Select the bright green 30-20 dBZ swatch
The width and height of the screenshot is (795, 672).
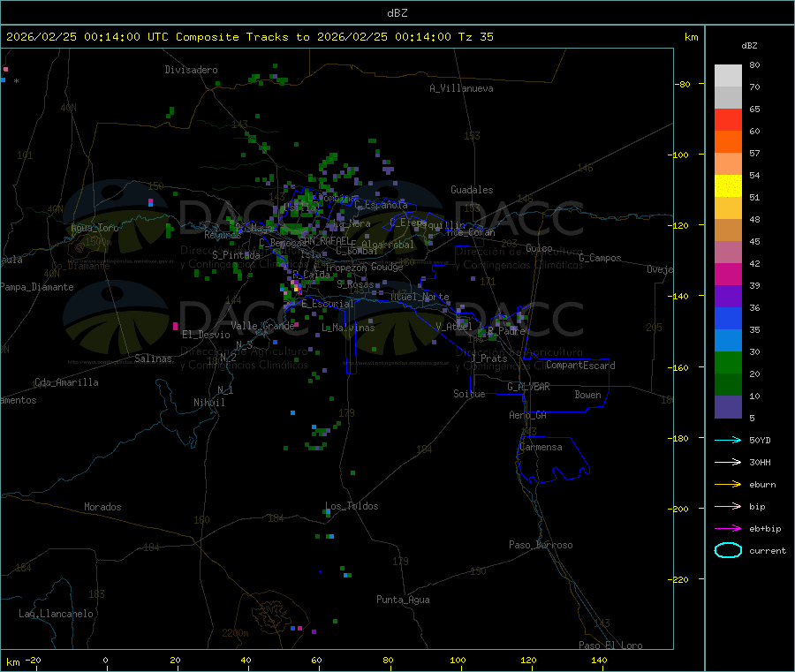click(728, 362)
